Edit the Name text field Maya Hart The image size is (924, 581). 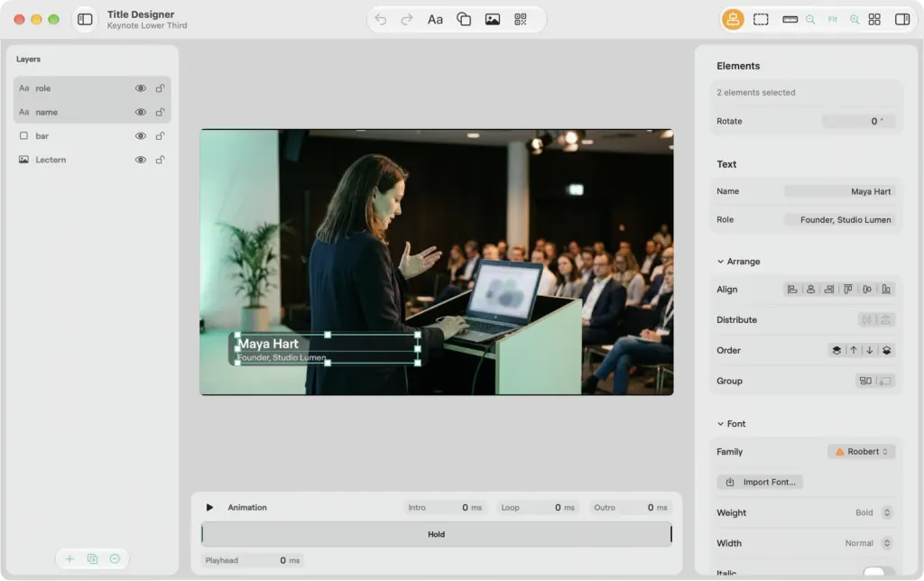coord(839,191)
